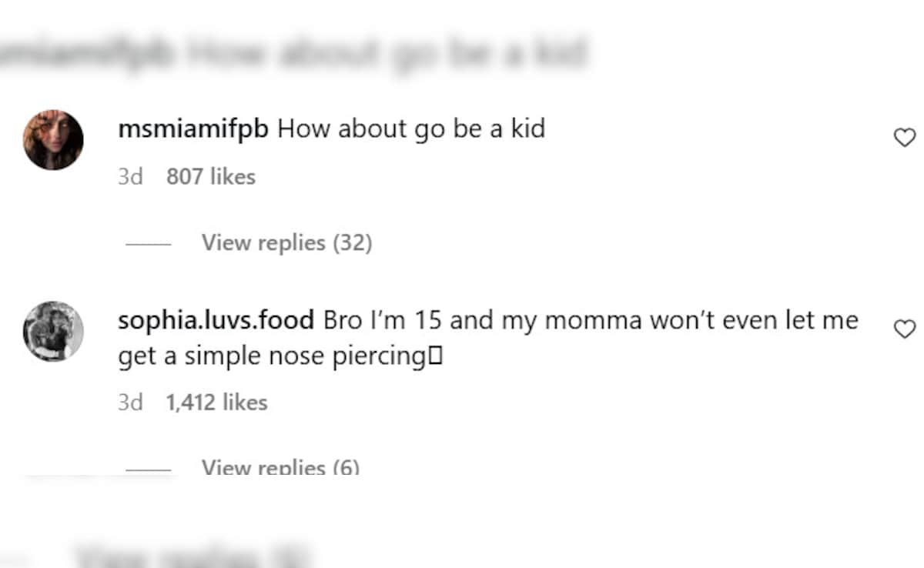Image resolution: width=924 pixels, height=568 pixels.
Task: Like the msmiamifpb comment with heart icon
Action: [x=904, y=138]
